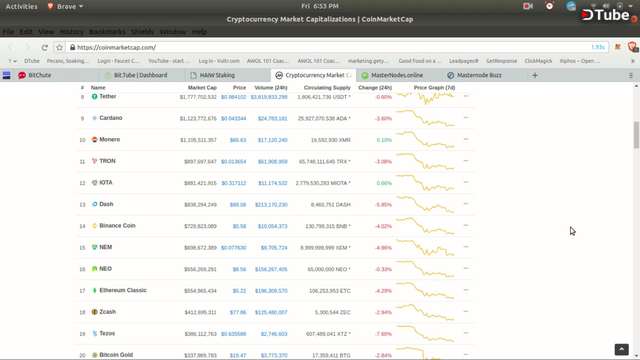This screenshot has width=640, height=360.
Task: Open the File menu
Action: pos(8,31)
